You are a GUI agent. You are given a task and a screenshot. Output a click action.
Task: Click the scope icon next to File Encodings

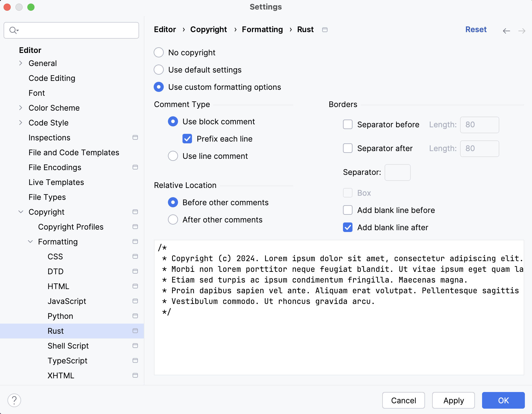135,167
